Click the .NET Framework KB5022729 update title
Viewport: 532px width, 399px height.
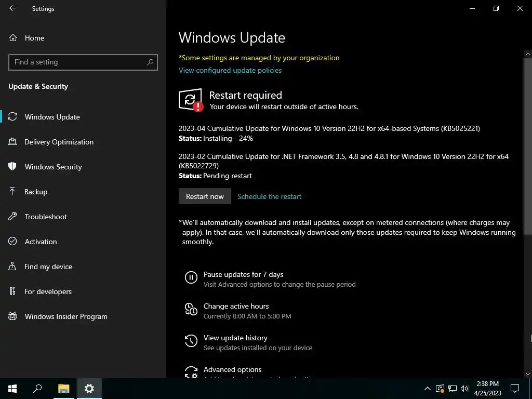coord(343,161)
